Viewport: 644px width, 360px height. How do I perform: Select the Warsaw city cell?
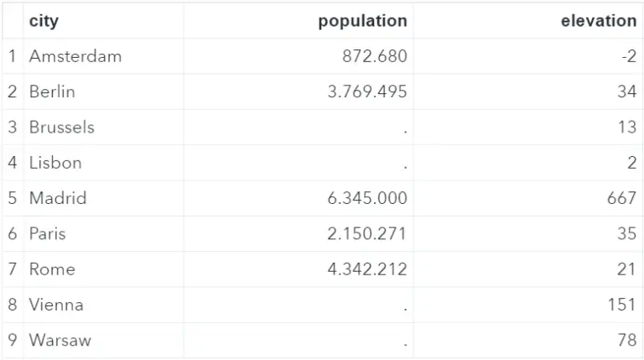click(x=60, y=341)
